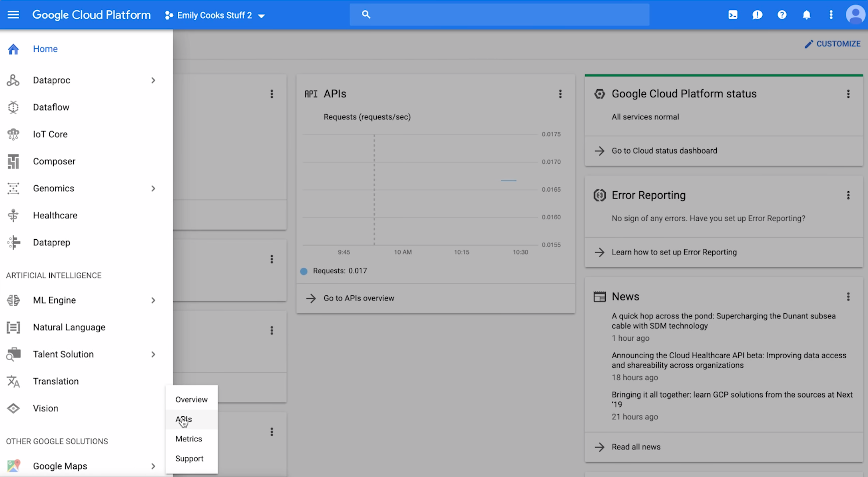Viewport: 868px width, 477px height.
Task: Click the Error Reporting card title icon
Action: [x=599, y=195]
